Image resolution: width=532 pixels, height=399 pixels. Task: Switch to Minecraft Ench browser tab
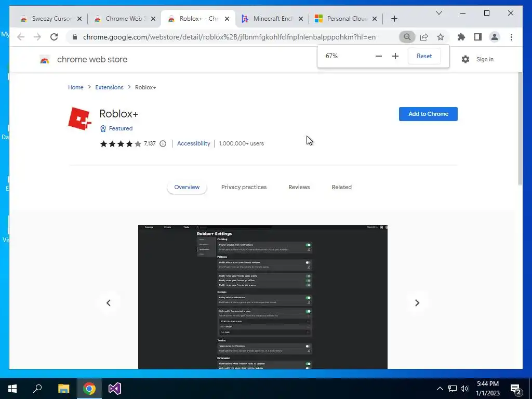271,19
